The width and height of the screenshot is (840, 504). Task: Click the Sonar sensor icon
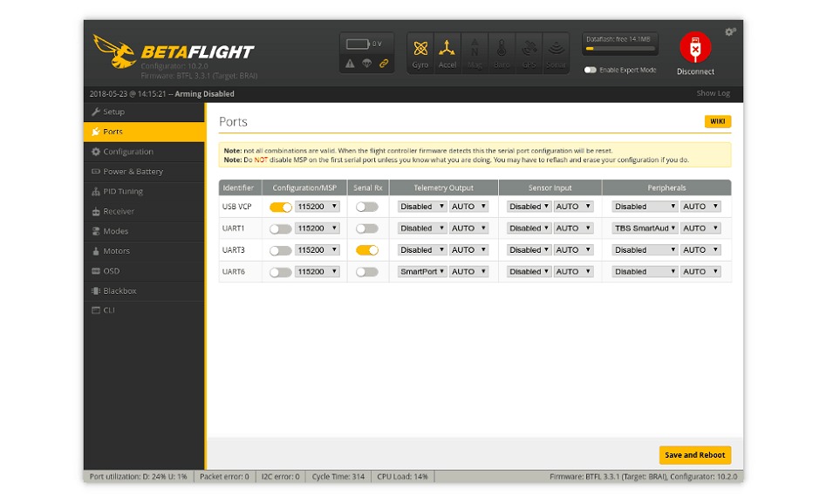[556, 53]
